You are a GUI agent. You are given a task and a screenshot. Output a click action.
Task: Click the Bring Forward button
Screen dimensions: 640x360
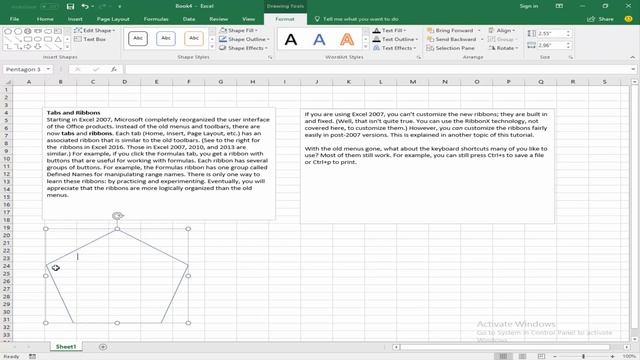pos(450,31)
